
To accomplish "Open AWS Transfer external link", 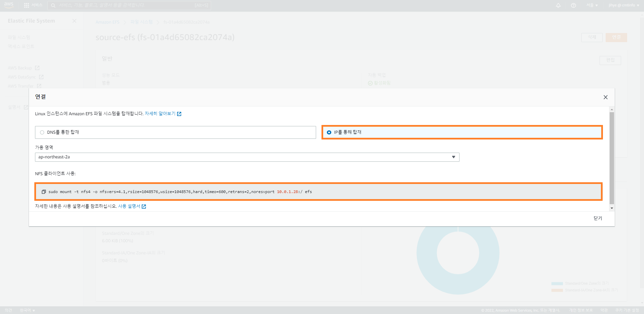I will coord(24,86).
